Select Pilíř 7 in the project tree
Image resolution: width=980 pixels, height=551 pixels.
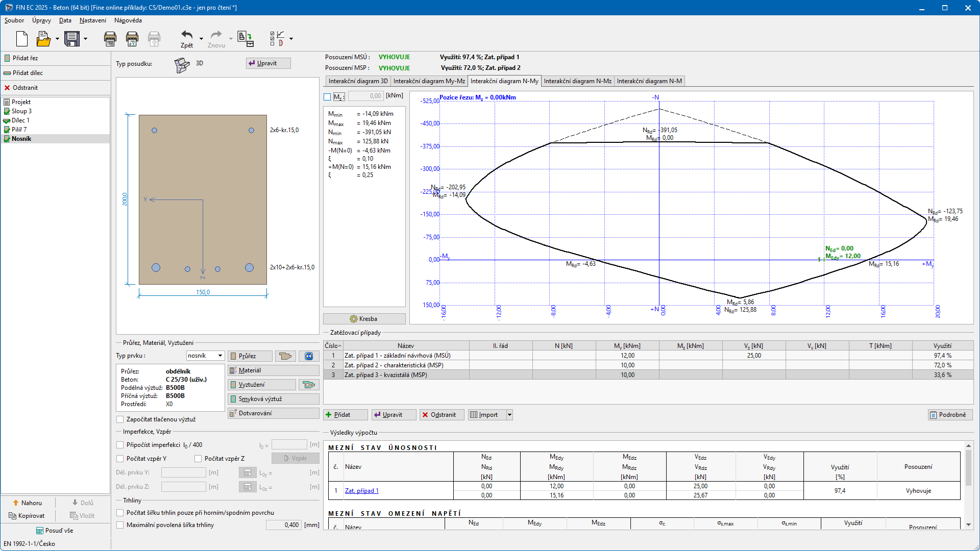coord(19,130)
